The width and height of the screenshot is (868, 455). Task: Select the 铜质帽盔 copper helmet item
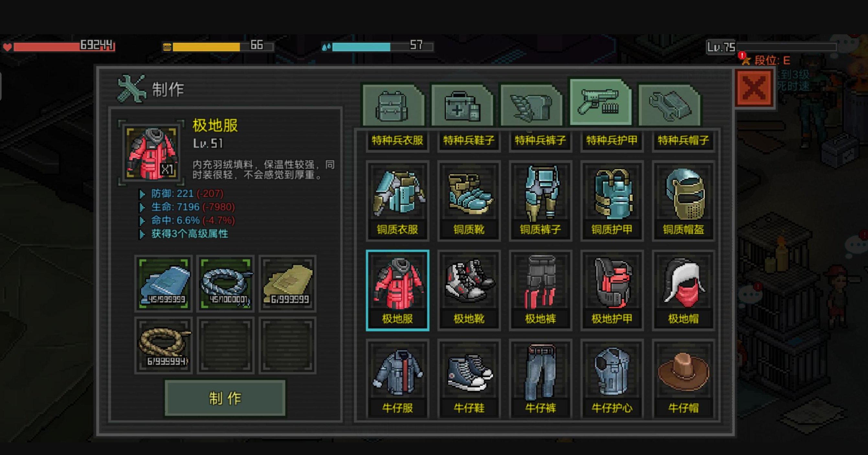pos(683,201)
